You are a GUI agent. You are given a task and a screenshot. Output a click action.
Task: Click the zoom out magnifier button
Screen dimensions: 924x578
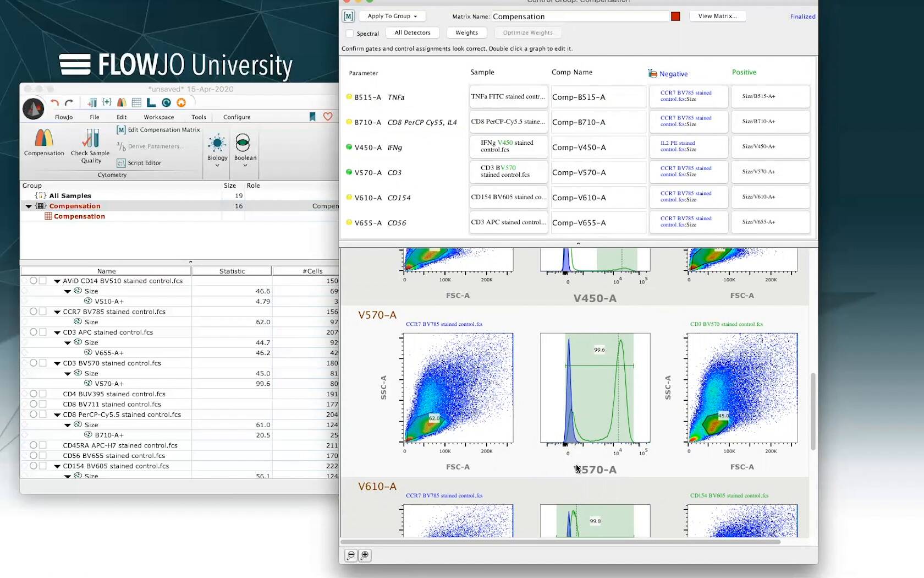point(351,555)
